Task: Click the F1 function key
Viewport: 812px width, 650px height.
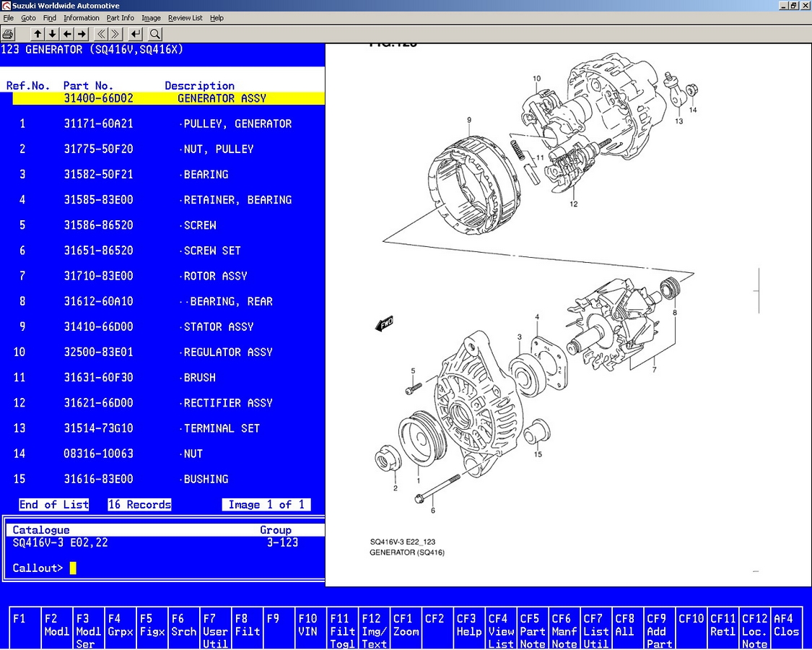Action: [25, 628]
